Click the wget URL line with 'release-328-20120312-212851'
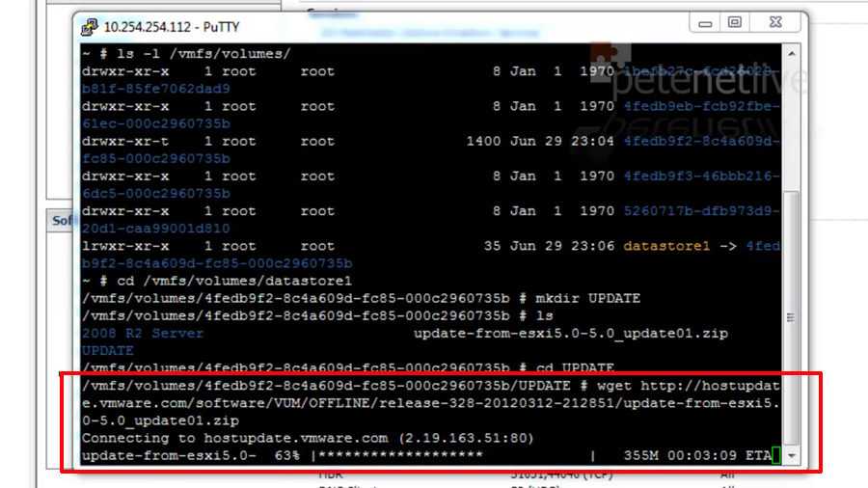 (x=431, y=403)
